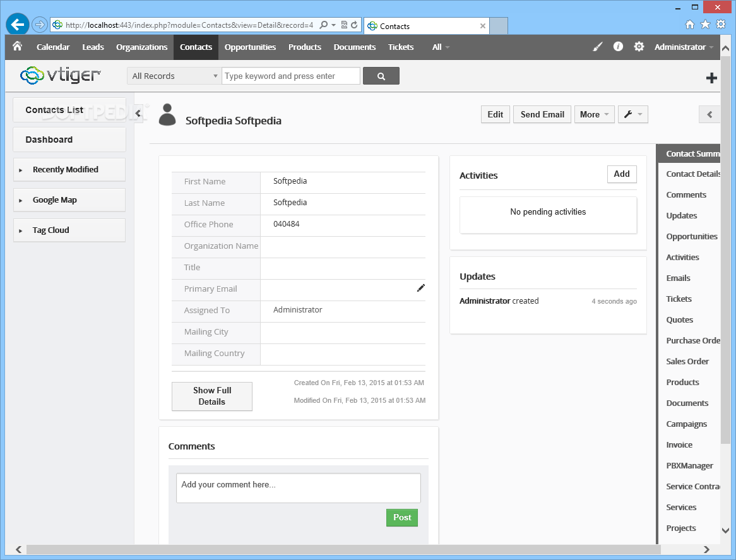The width and height of the screenshot is (736, 560).
Task: Go to previous record with the arrow
Action: pyautogui.click(x=709, y=114)
